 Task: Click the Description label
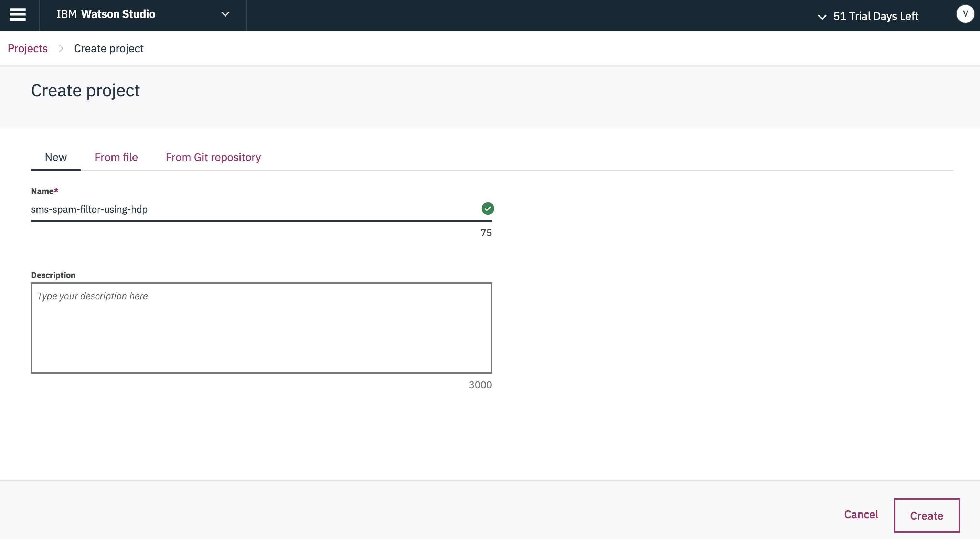(x=53, y=275)
